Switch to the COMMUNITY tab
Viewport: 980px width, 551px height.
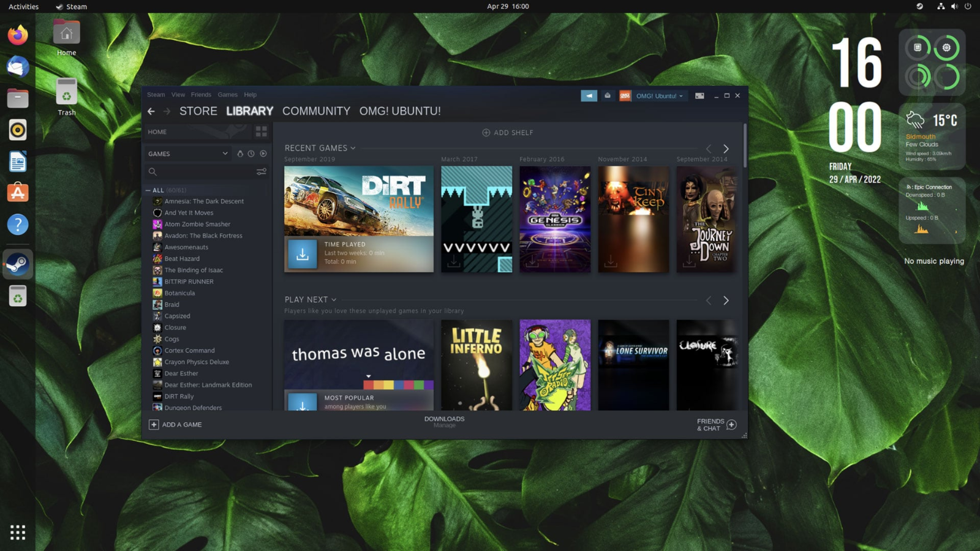tap(316, 111)
